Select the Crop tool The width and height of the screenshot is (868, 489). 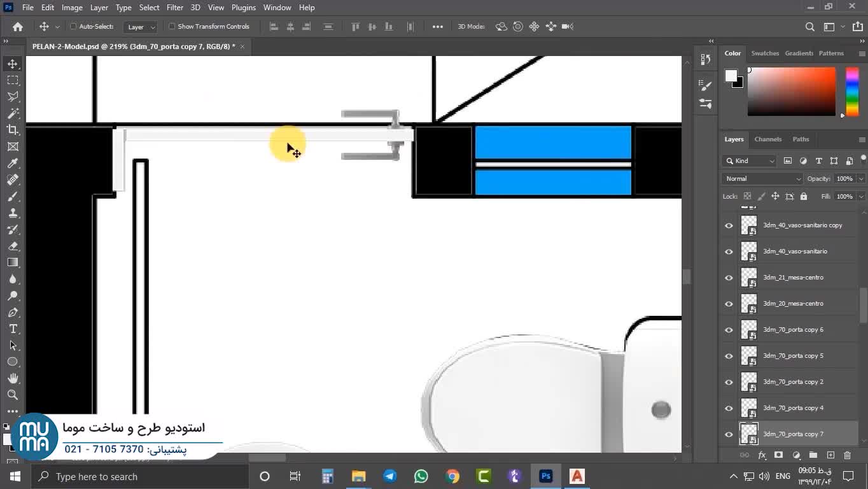pos(13,130)
